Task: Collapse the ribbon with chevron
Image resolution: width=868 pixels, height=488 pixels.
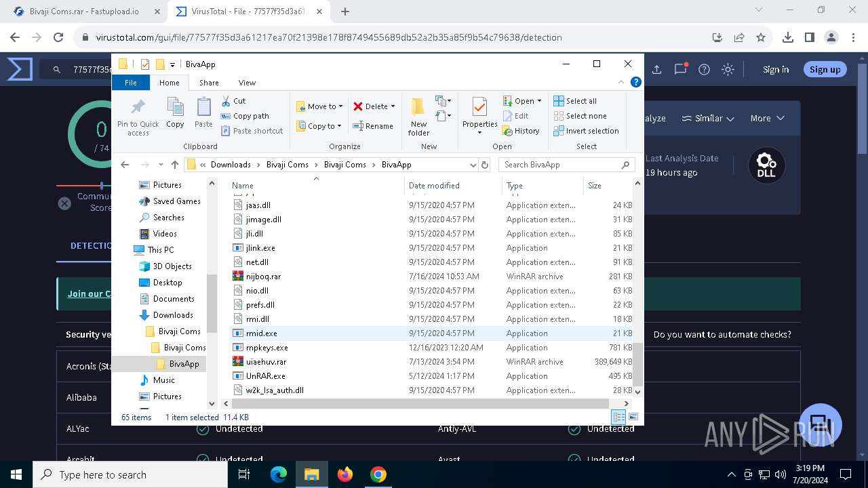Action: click(x=621, y=82)
